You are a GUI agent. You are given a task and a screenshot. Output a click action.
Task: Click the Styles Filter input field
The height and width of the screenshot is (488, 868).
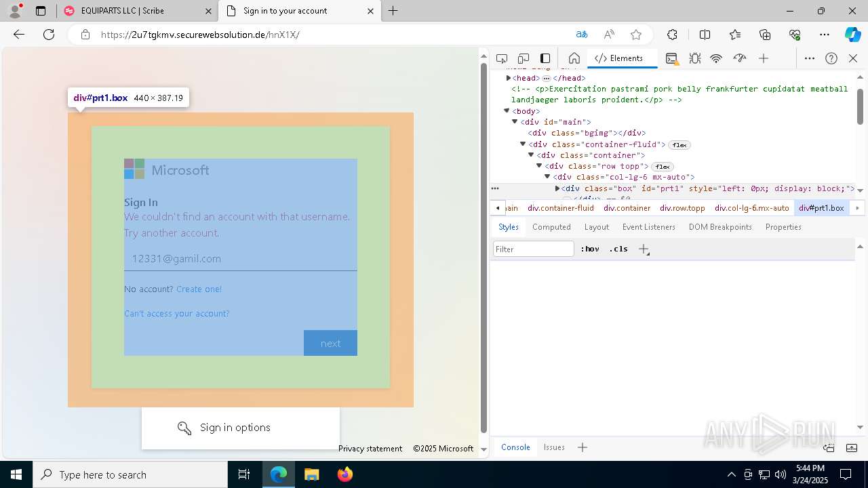[534, 249]
